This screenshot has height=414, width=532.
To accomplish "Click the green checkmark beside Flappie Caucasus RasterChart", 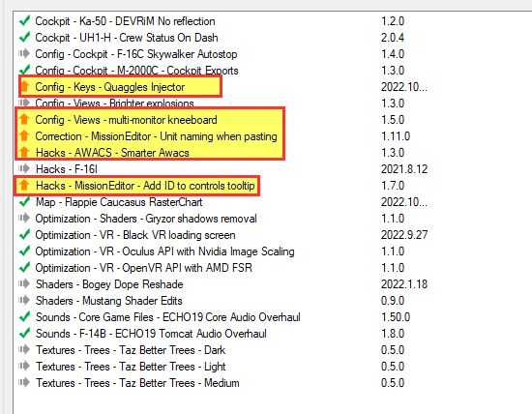I will 24,201.
